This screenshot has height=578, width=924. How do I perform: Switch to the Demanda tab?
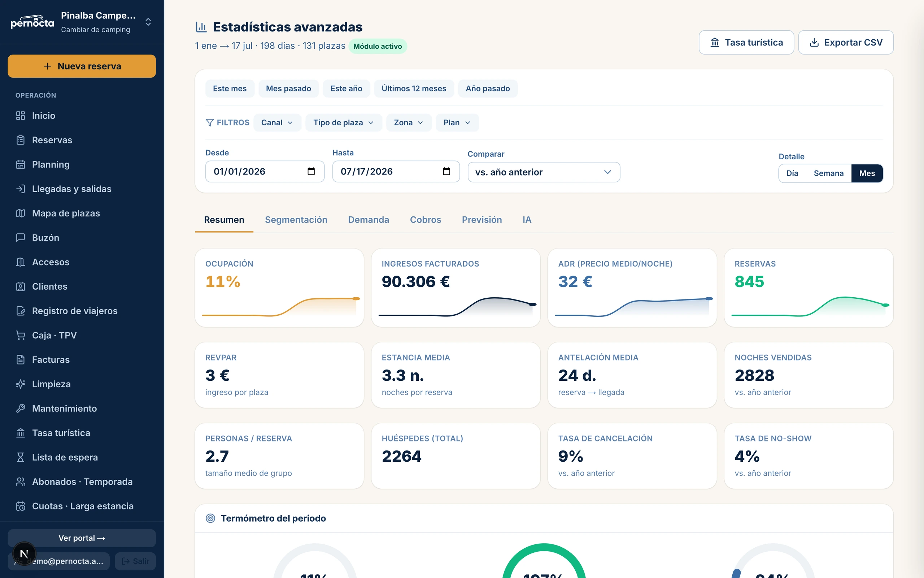tap(369, 220)
